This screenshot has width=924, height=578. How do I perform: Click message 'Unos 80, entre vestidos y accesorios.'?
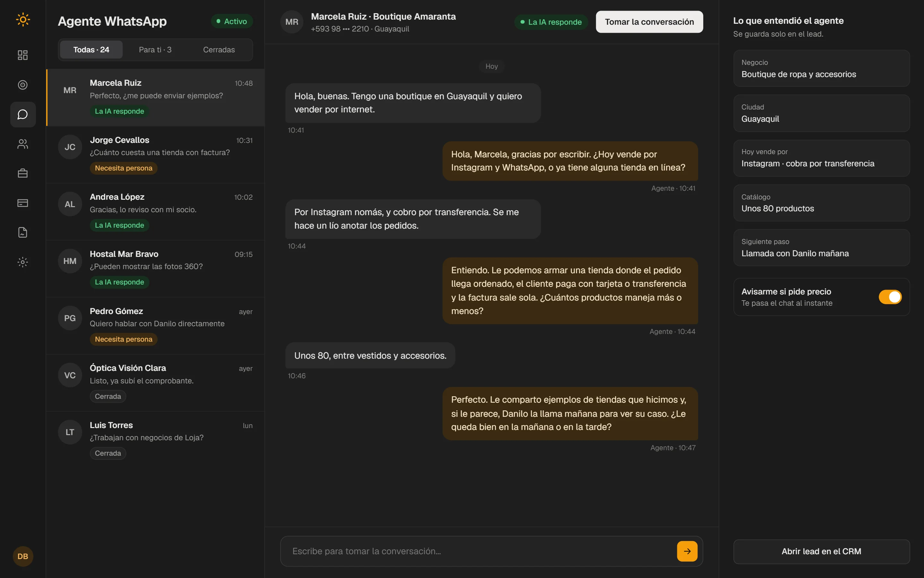(x=370, y=355)
